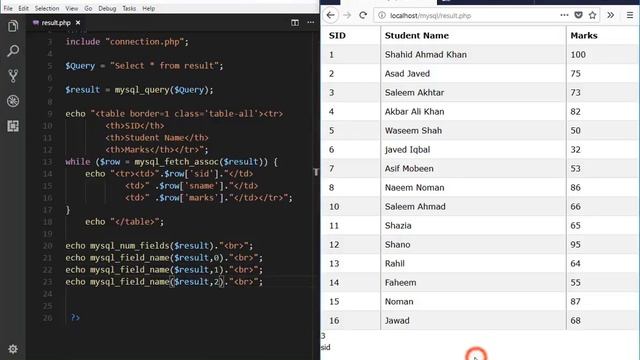Click the Rahil name cell
640x360 pixels.
473,263
